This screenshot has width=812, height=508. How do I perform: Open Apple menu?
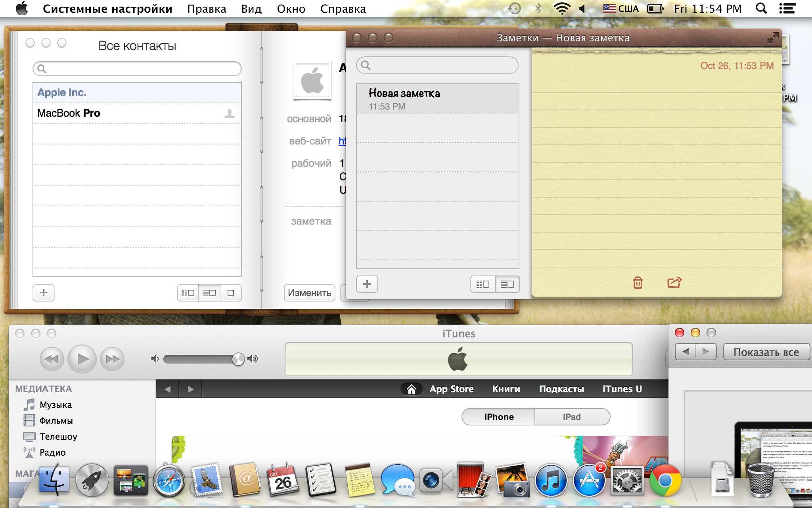click(x=22, y=8)
